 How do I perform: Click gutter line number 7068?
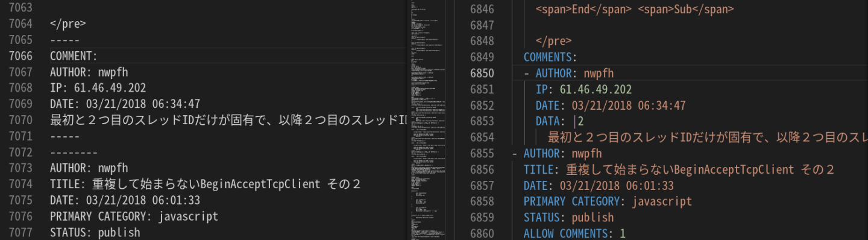(x=20, y=88)
